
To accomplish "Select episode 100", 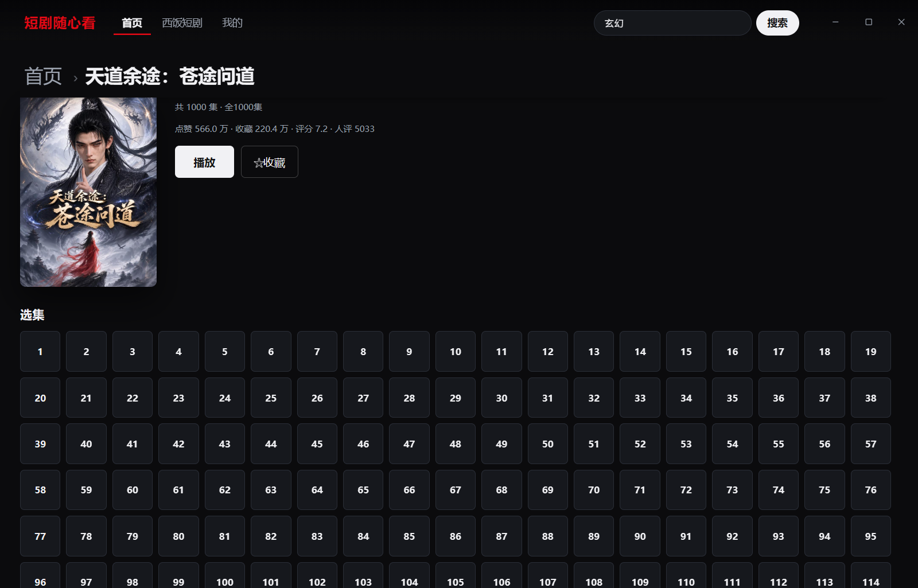I will [x=225, y=576].
